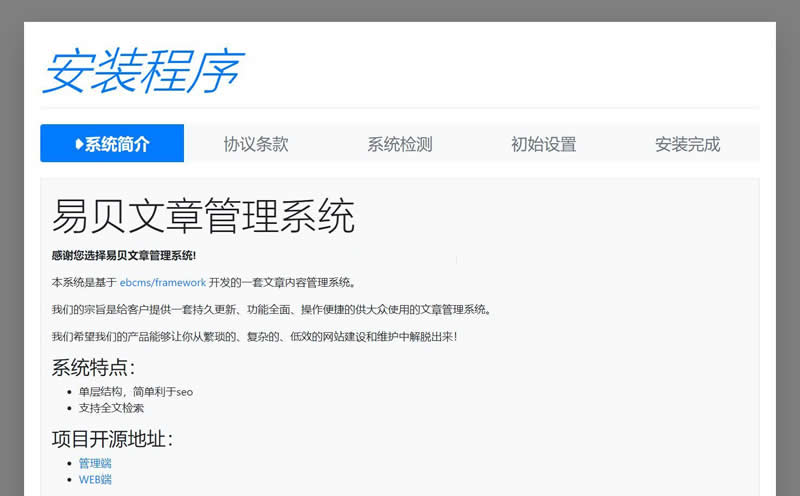Click the 安装程序 page title

142,72
